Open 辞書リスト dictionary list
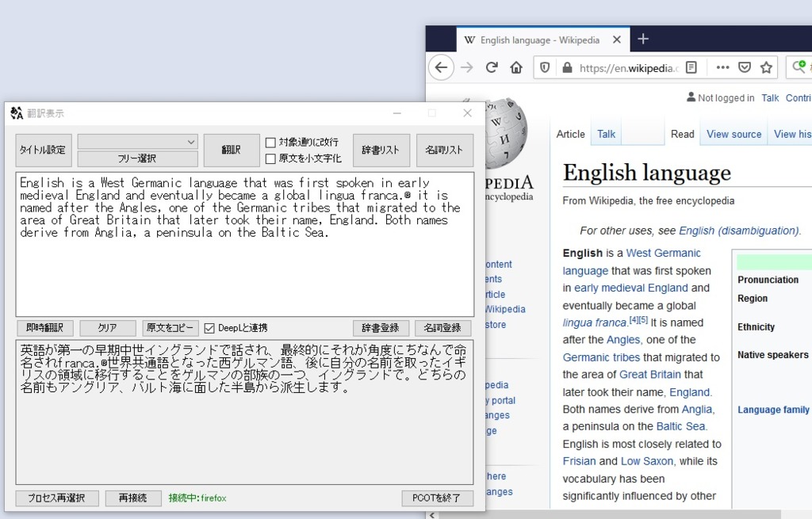Viewport: 812px width, 519px height. click(381, 150)
